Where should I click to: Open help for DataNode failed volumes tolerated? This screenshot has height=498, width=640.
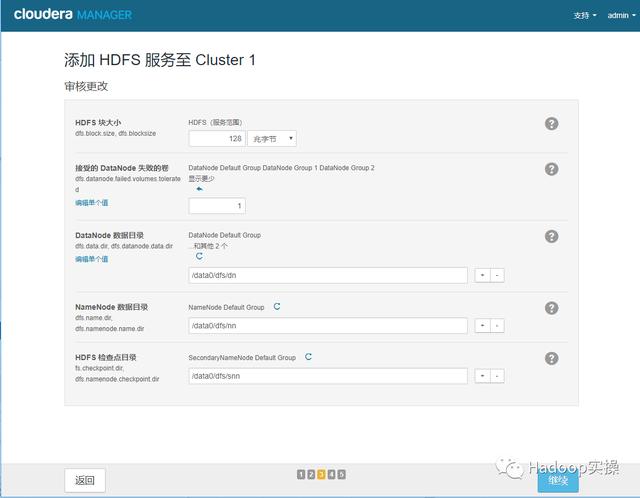click(551, 169)
